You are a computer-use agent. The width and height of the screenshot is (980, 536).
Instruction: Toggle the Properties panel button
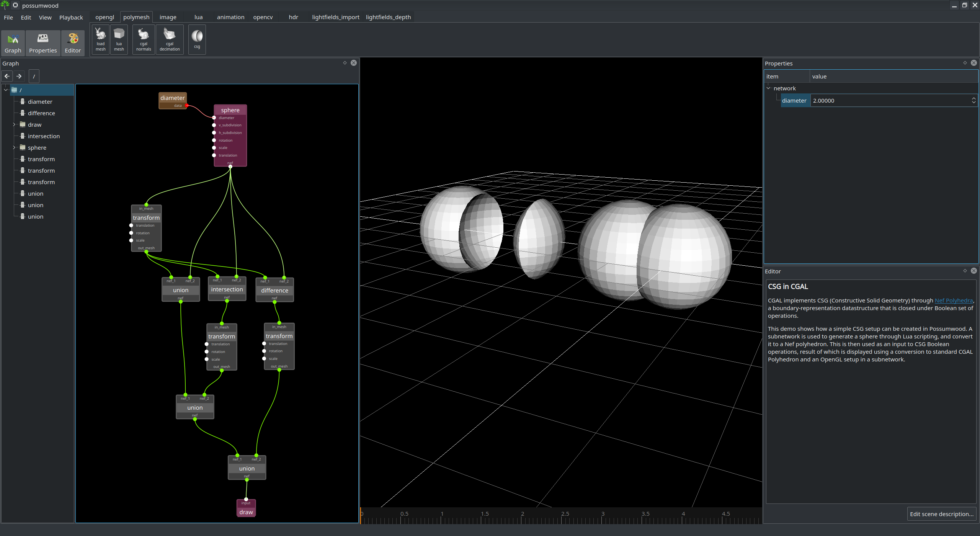pyautogui.click(x=43, y=43)
